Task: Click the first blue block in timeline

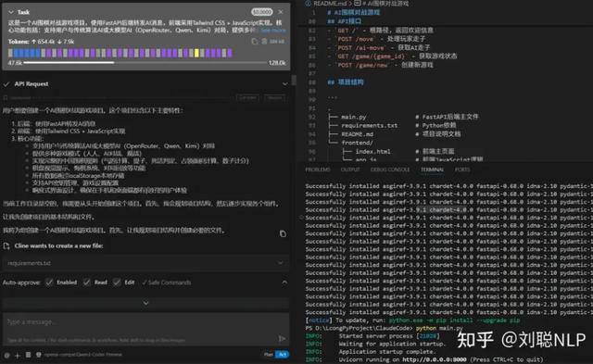Action: pos(16,54)
